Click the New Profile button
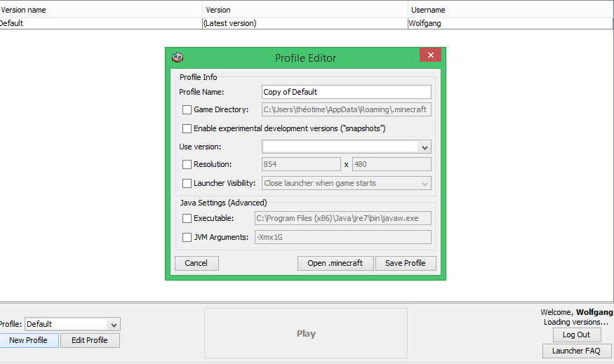The height and width of the screenshot is (364, 614). click(29, 341)
